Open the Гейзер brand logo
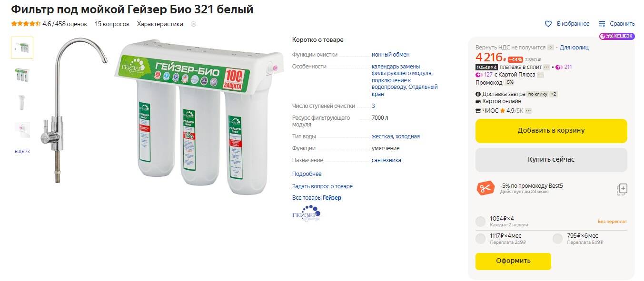The image size is (644, 281). click(x=306, y=214)
